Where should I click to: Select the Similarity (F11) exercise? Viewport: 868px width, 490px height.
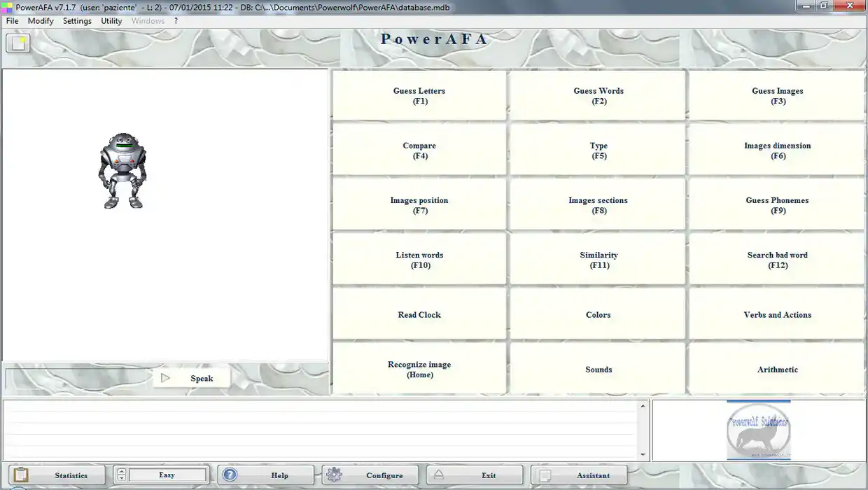pos(598,260)
